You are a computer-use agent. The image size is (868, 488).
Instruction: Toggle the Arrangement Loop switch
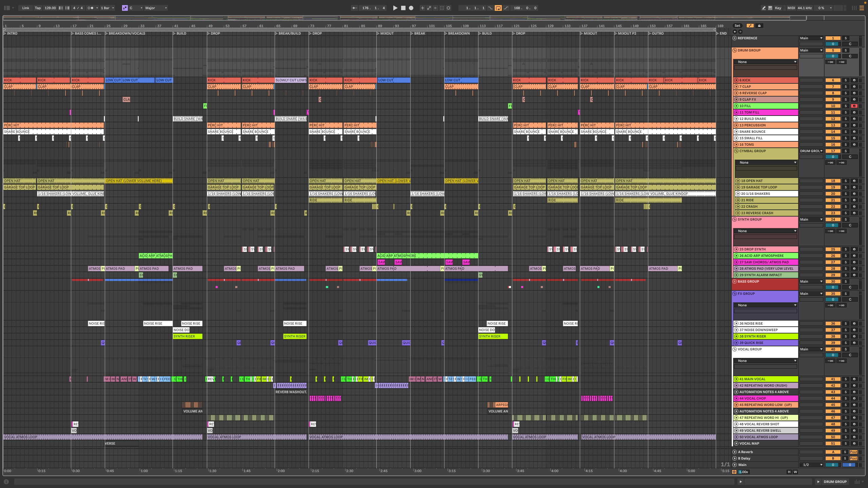(x=498, y=8)
